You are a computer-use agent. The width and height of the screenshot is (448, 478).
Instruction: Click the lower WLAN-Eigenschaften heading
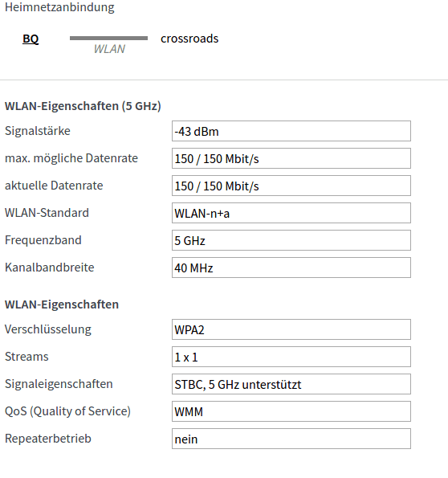(x=62, y=304)
